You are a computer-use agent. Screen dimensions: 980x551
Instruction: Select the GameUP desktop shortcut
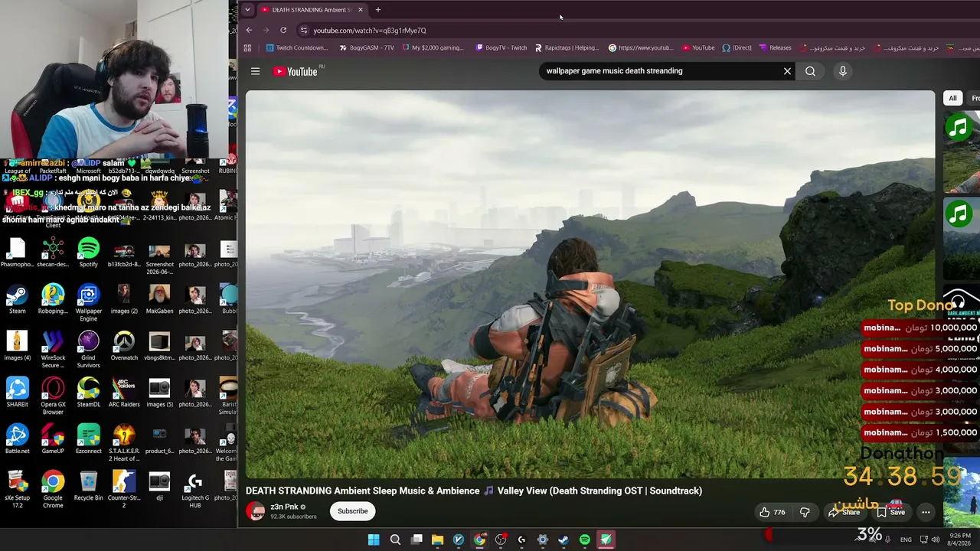pyautogui.click(x=53, y=439)
